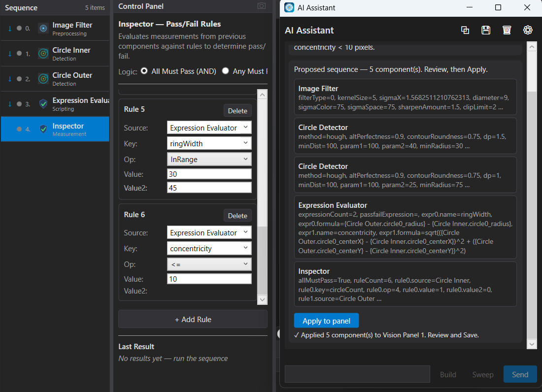Click the Image Filter component icon
This screenshot has height=392, width=542.
(43, 29)
